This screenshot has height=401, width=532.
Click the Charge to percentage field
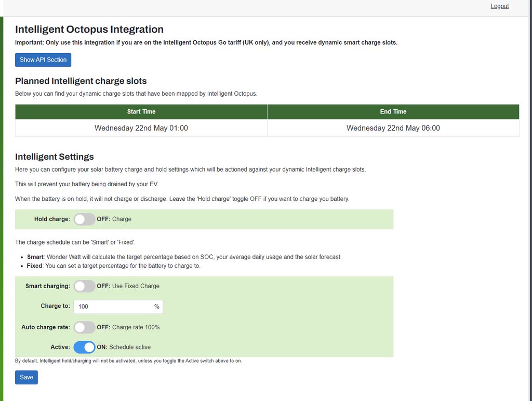[x=113, y=307]
